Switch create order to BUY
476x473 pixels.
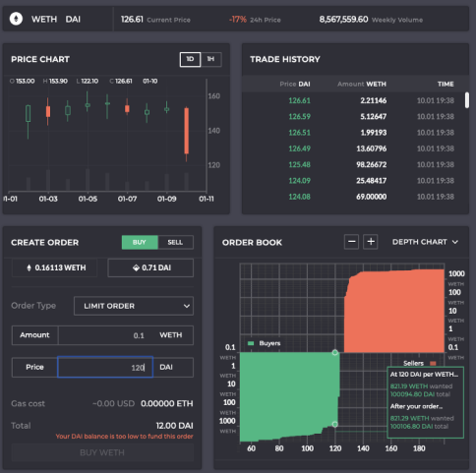(140, 242)
